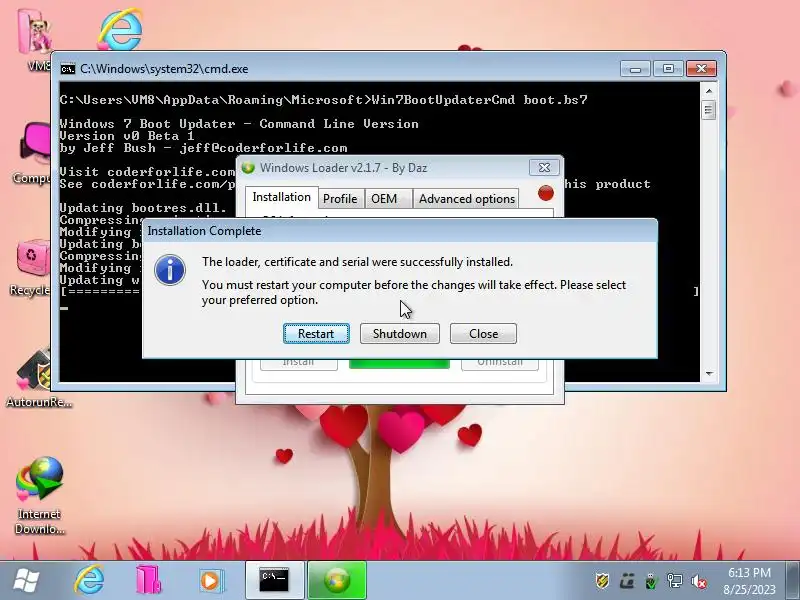Click the green progress bar in Windows Loader
The image size is (800, 600).
pos(399,363)
